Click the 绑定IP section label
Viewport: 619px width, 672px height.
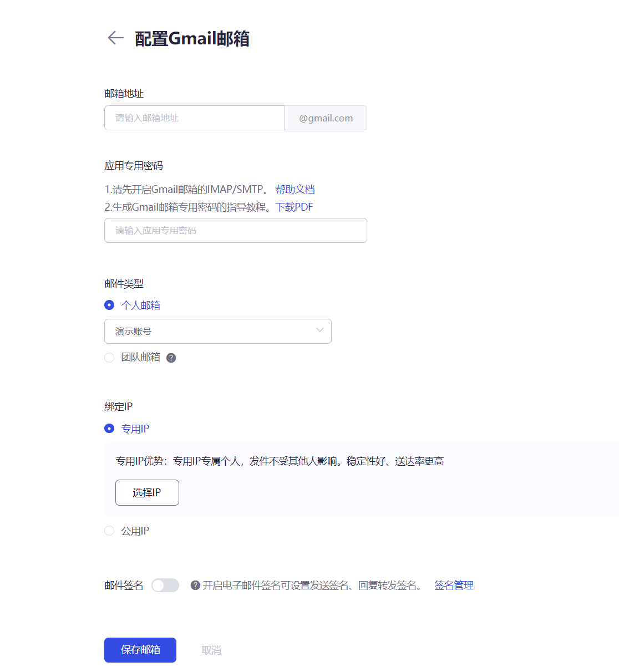[119, 406]
